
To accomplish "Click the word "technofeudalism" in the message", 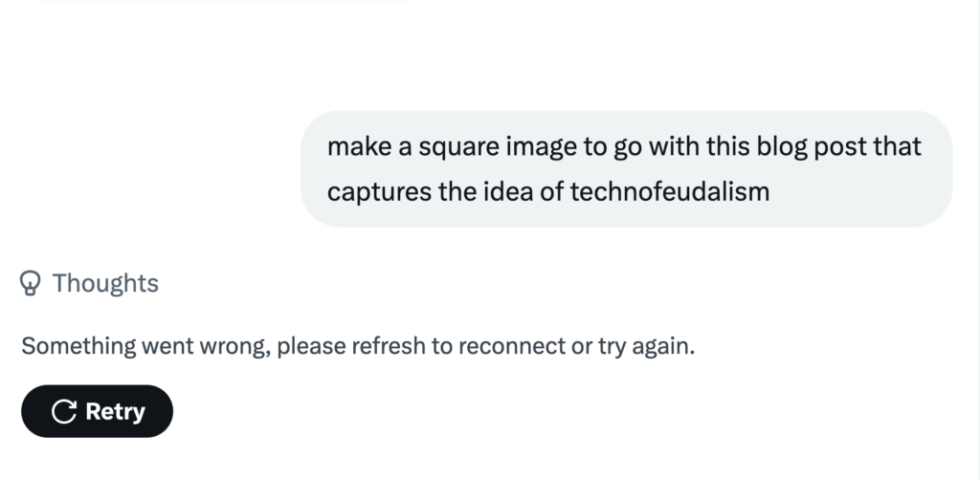I will point(670,192).
